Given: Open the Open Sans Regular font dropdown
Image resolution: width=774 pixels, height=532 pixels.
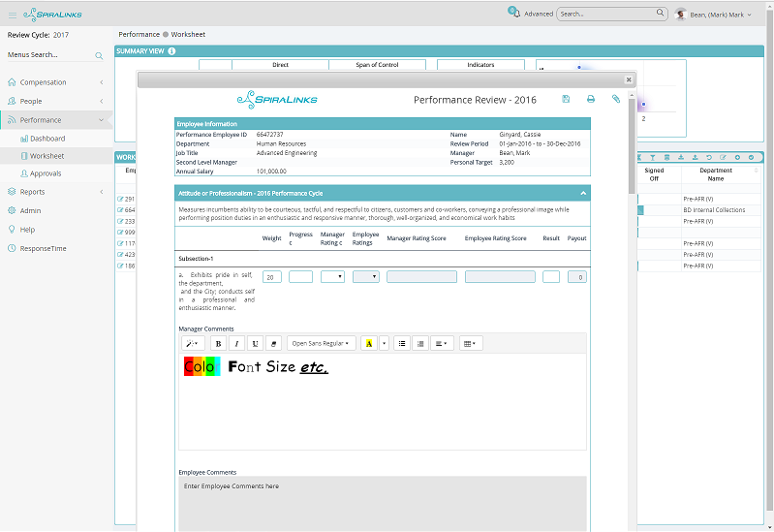Looking at the screenshot, I should (322, 343).
